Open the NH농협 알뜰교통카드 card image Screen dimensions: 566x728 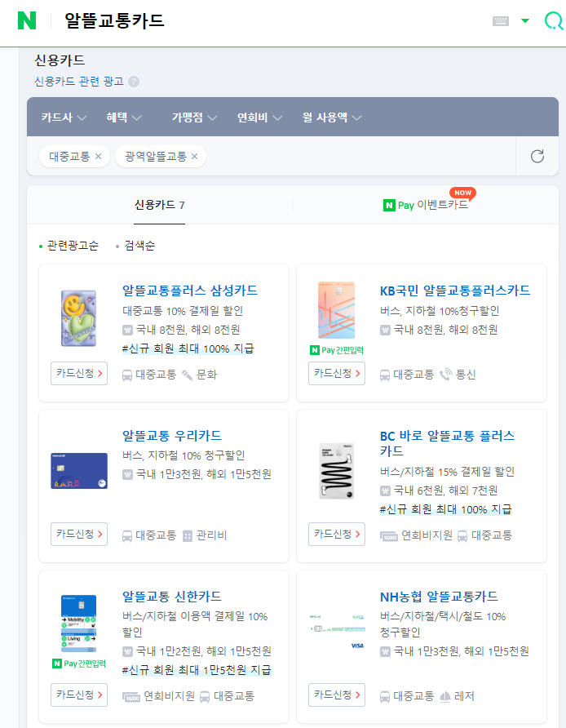click(337, 632)
